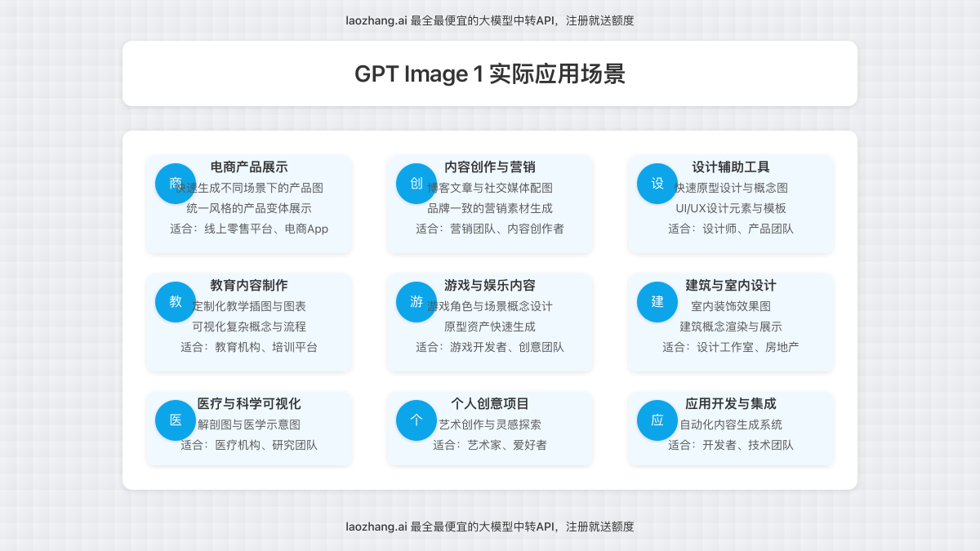Click the line 艺术创作与灵感探索
This screenshot has width=980, height=551.
[490, 424]
